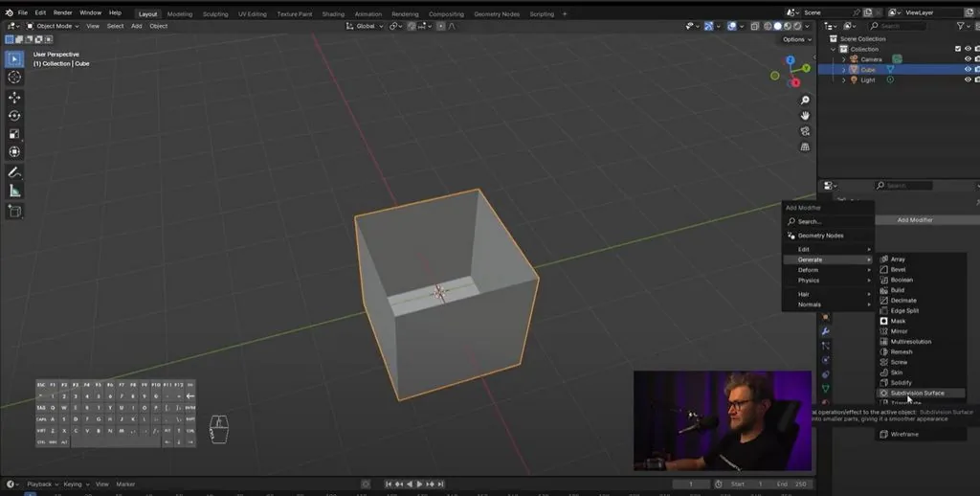Click the current frame number field

(691, 485)
